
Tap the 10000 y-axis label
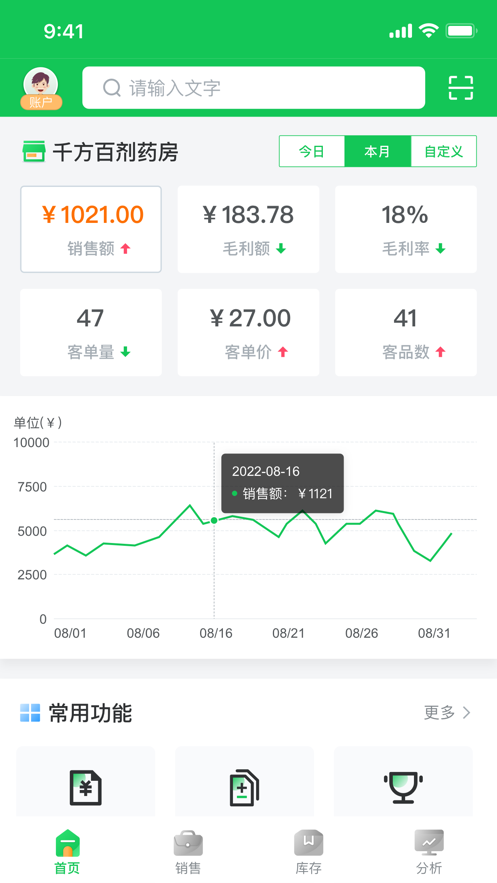32,443
